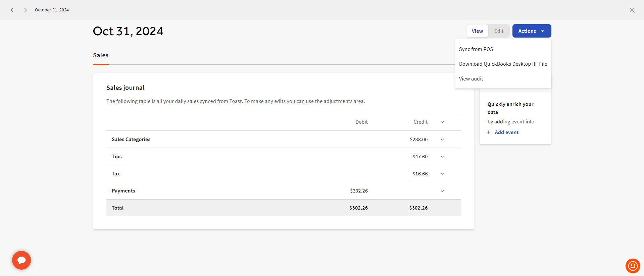Open the orange chat bubble

point(21,260)
